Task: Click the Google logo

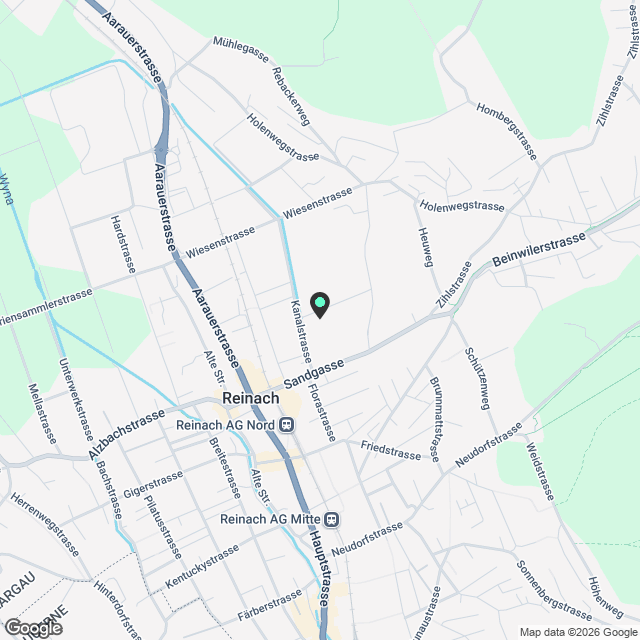Action: (x=33, y=627)
